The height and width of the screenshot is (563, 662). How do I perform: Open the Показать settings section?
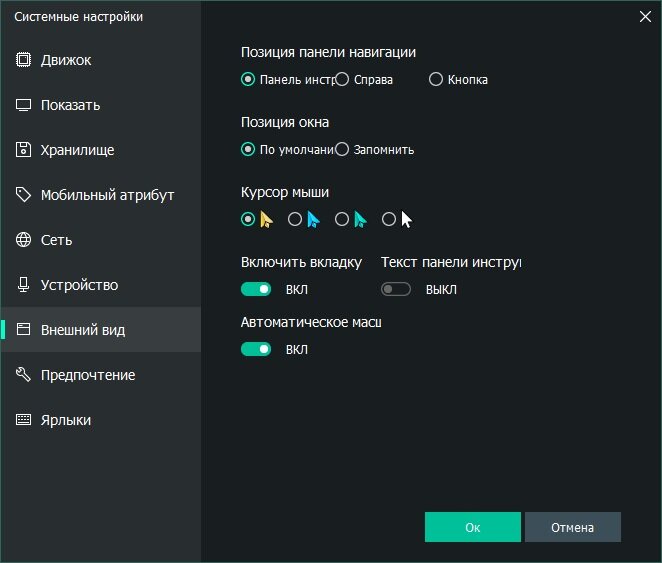100,105
